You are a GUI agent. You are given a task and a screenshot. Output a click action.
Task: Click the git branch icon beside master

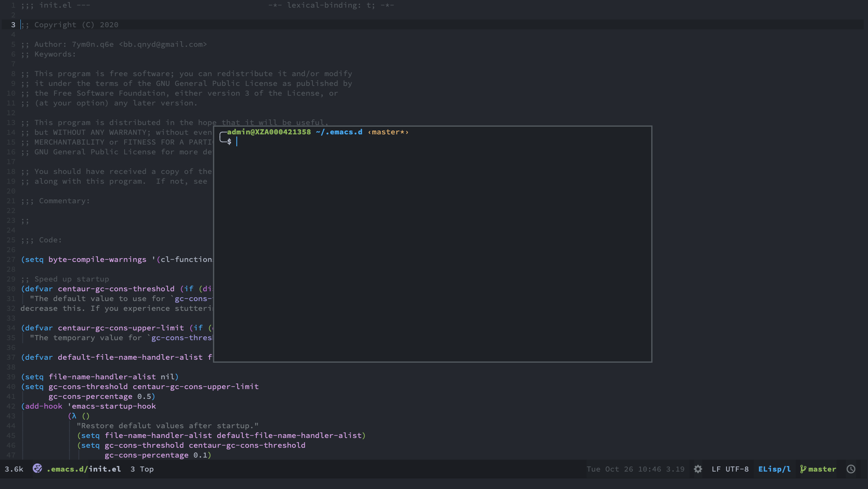[x=803, y=469]
